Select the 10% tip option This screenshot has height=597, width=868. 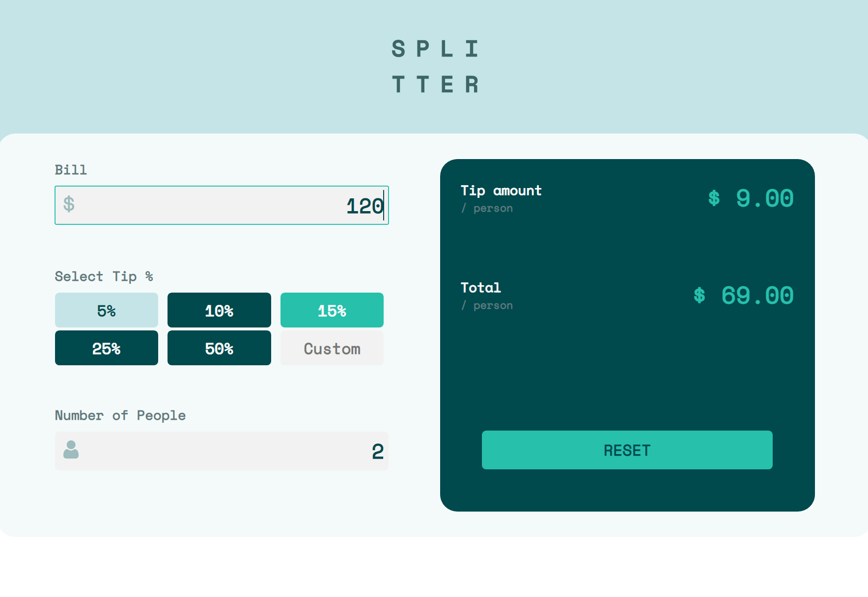click(219, 310)
